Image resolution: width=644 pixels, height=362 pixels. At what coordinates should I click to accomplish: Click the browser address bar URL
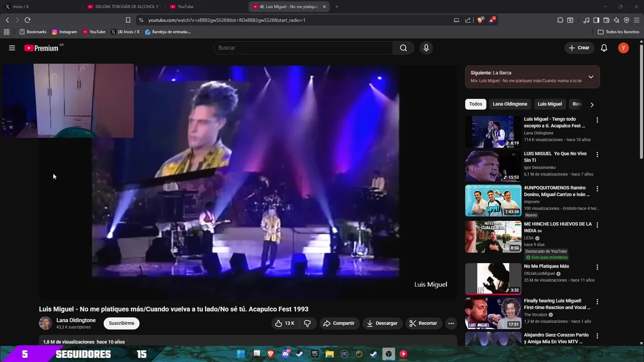coord(226,20)
